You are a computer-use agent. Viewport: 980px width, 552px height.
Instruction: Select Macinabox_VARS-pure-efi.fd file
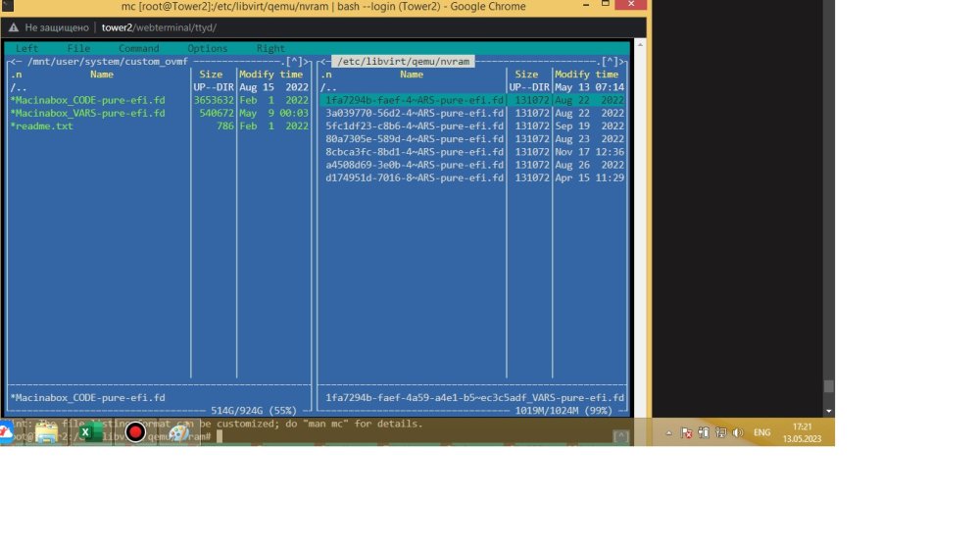[x=87, y=113]
